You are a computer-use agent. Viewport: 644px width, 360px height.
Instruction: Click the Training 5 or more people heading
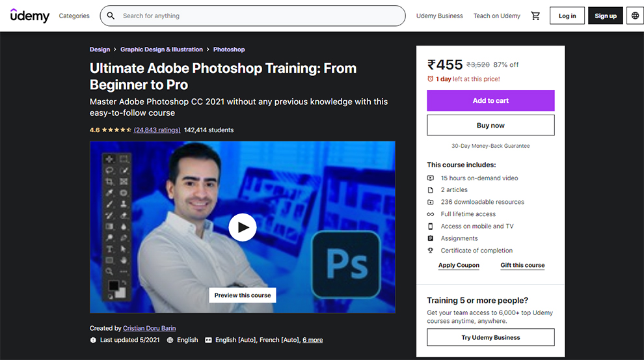(477, 300)
